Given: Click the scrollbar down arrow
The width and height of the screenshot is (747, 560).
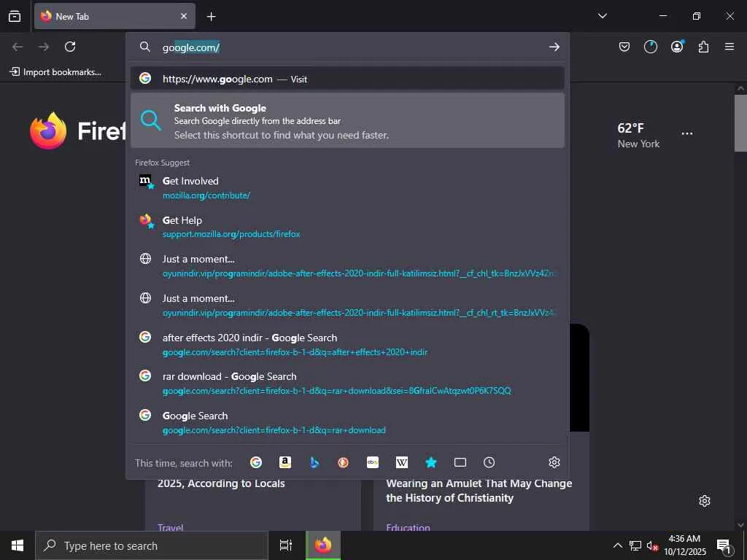Looking at the screenshot, I should point(740,525).
